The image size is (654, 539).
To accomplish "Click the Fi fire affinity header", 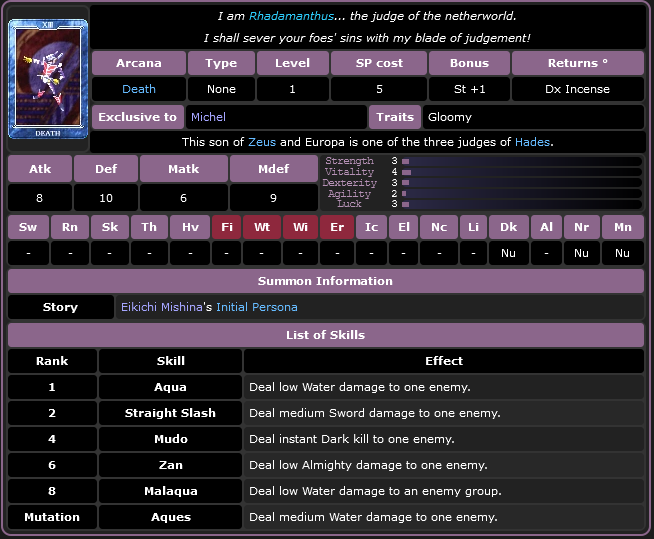I will [x=227, y=227].
